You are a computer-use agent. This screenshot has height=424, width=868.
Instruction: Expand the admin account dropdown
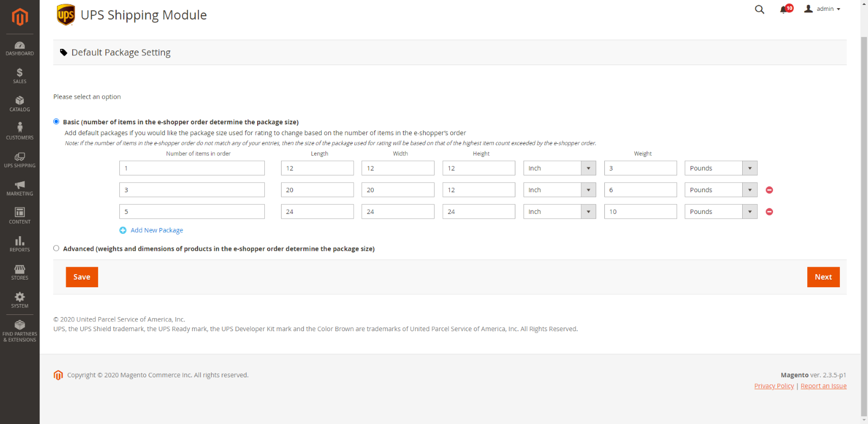(x=822, y=9)
